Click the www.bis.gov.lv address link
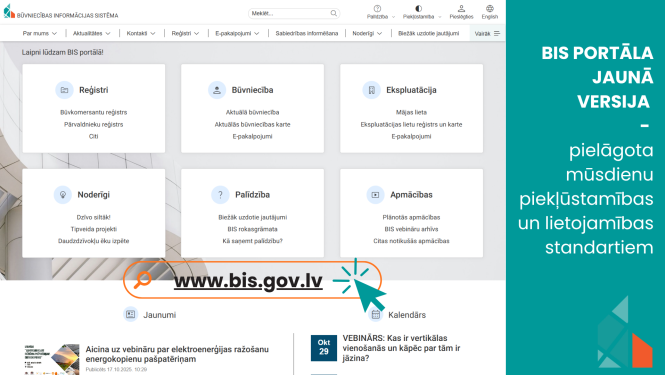 point(248,280)
